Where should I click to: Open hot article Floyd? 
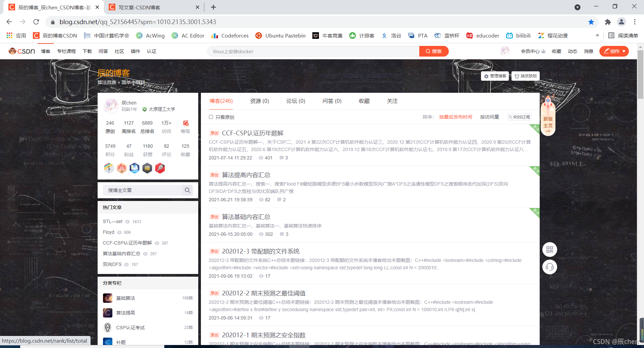109,232
